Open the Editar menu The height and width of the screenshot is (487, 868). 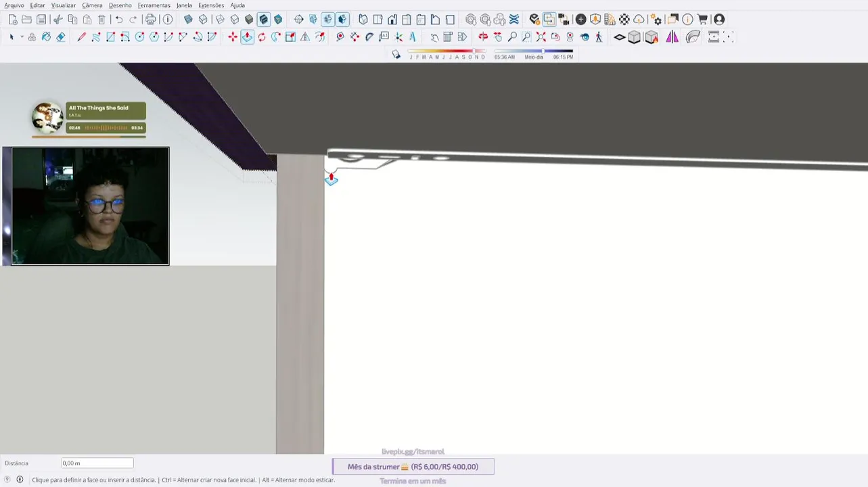pos(37,5)
